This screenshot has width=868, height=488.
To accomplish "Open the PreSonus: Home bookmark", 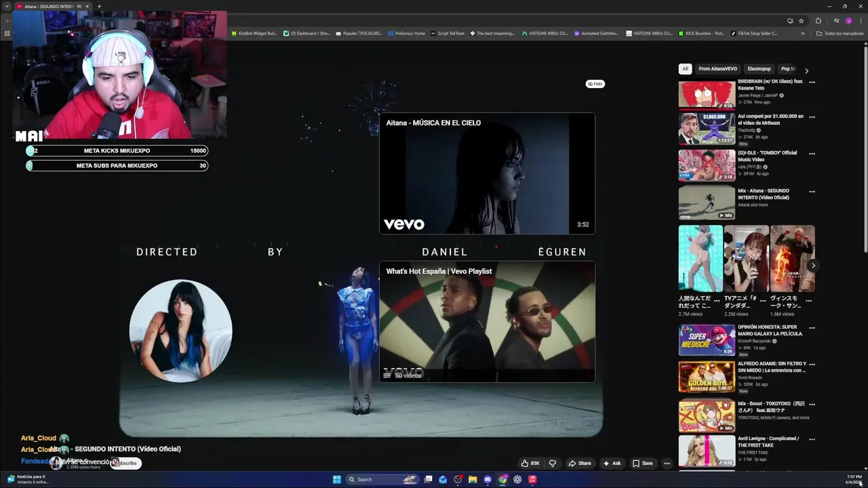I will [406, 33].
